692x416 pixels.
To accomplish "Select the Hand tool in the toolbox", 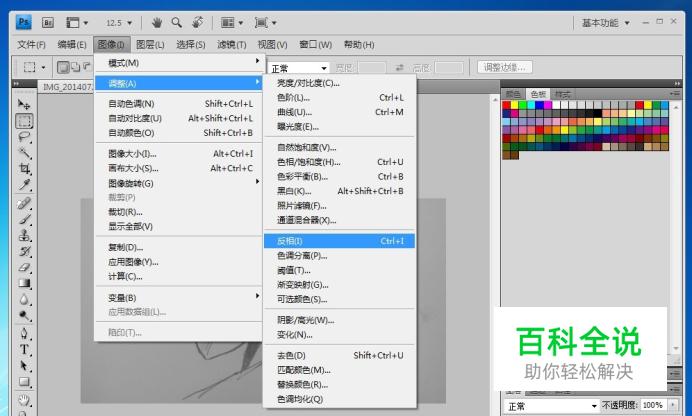I will pos(24,400).
